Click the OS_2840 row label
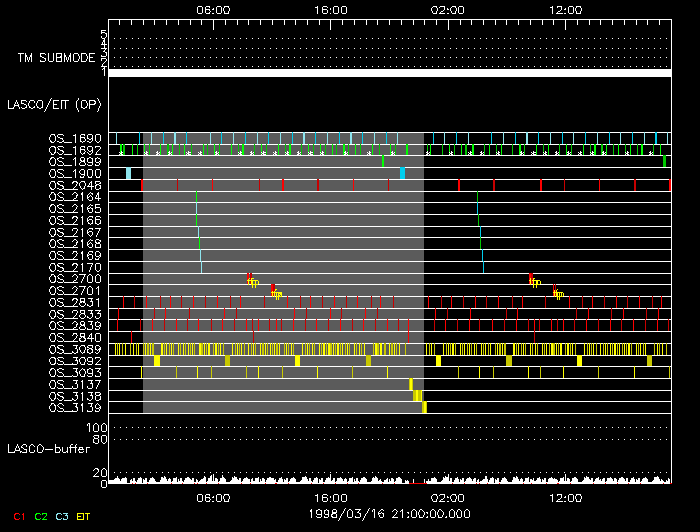 [x=75, y=338]
